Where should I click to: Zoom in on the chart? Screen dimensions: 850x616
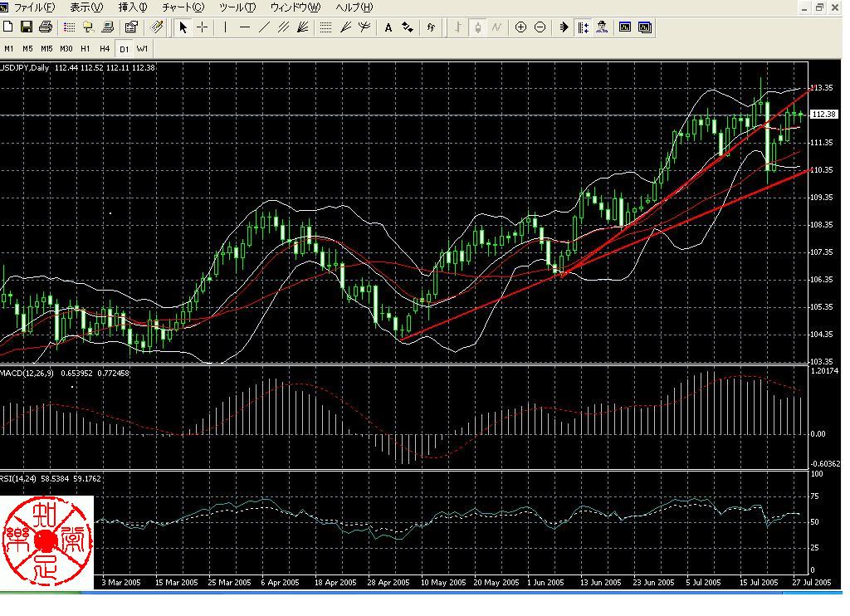[x=521, y=27]
